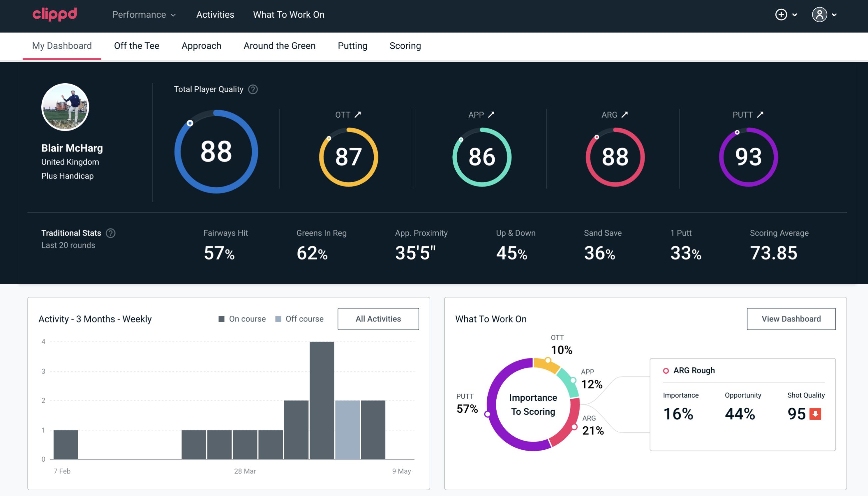Click the Total Player Quality help icon
Viewport: 868px width, 496px height.
coord(252,89)
